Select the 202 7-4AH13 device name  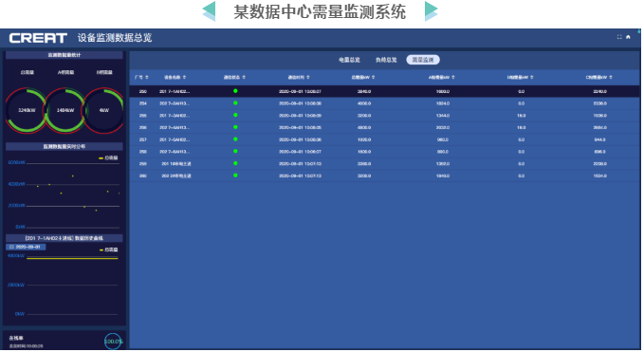[175, 128]
